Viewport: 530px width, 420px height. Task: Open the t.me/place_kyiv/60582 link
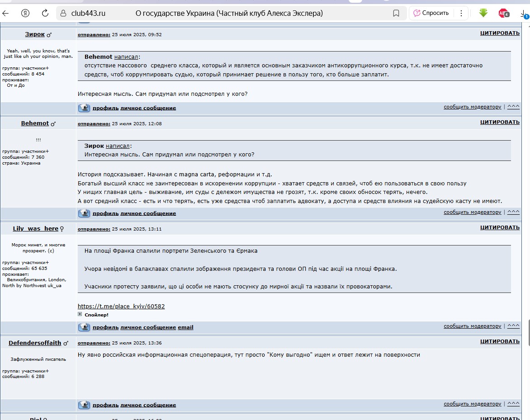coord(121,306)
